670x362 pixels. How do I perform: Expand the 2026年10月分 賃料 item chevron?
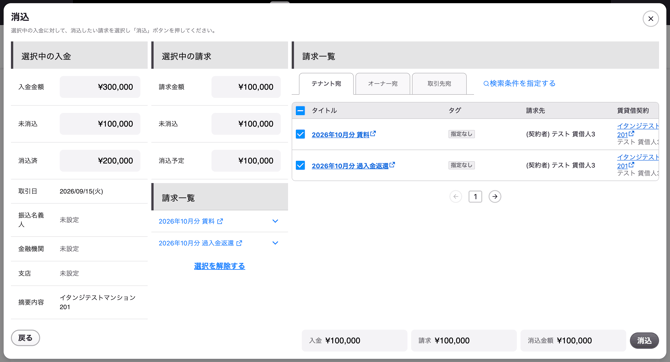(275, 221)
